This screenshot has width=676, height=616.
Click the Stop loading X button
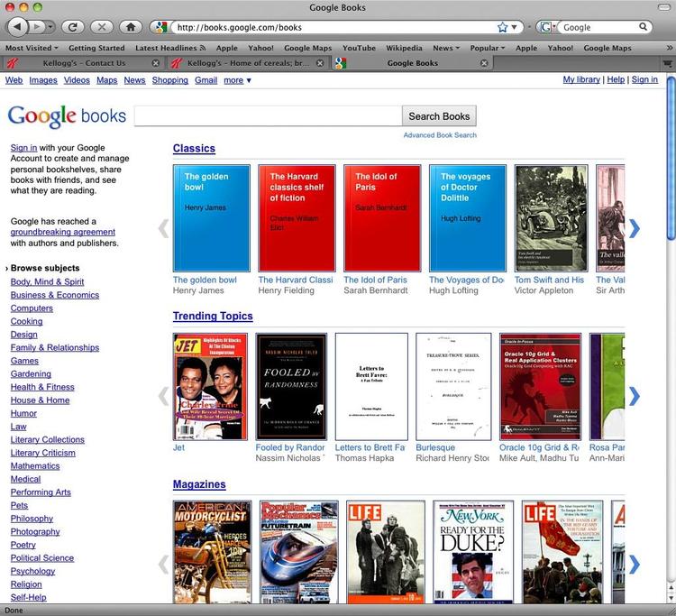coord(102,27)
